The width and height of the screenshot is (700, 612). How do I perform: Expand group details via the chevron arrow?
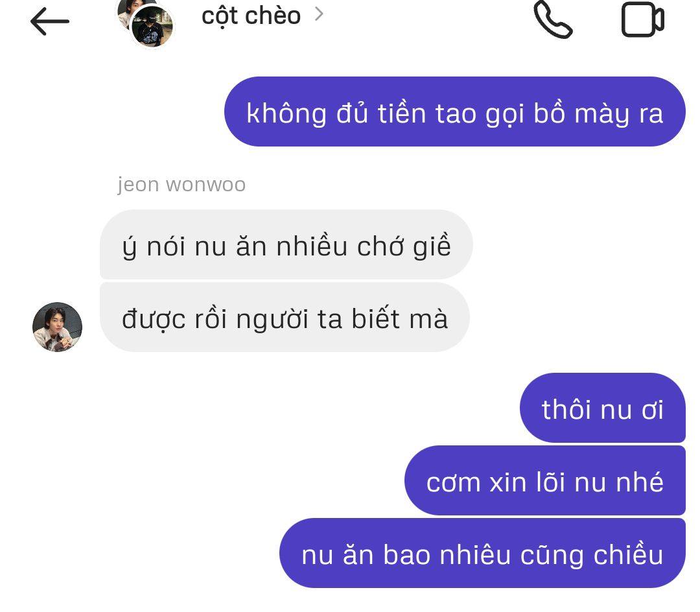click(x=319, y=14)
